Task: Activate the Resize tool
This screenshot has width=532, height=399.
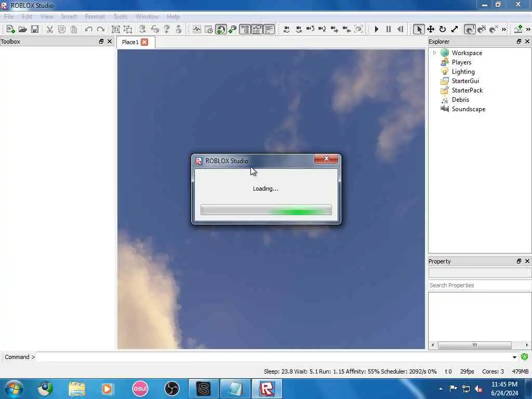Action: [x=455, y=29]
